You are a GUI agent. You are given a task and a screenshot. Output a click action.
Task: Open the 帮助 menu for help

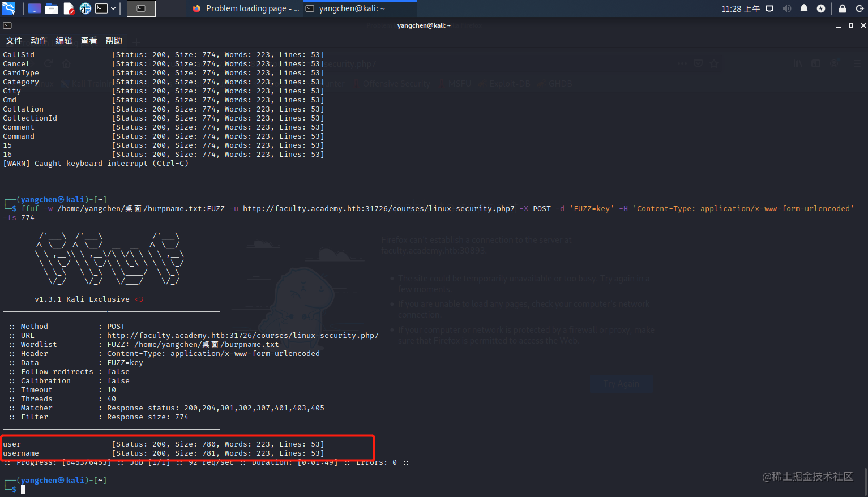pyautogui.click(x=114, y=40)
